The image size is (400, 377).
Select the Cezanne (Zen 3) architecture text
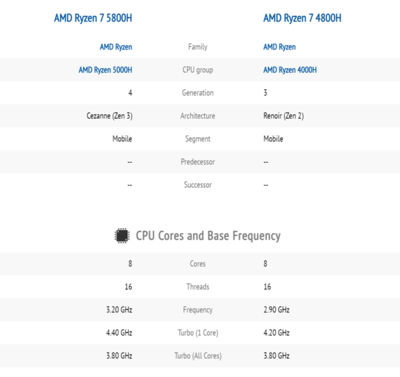click(110, 116)
